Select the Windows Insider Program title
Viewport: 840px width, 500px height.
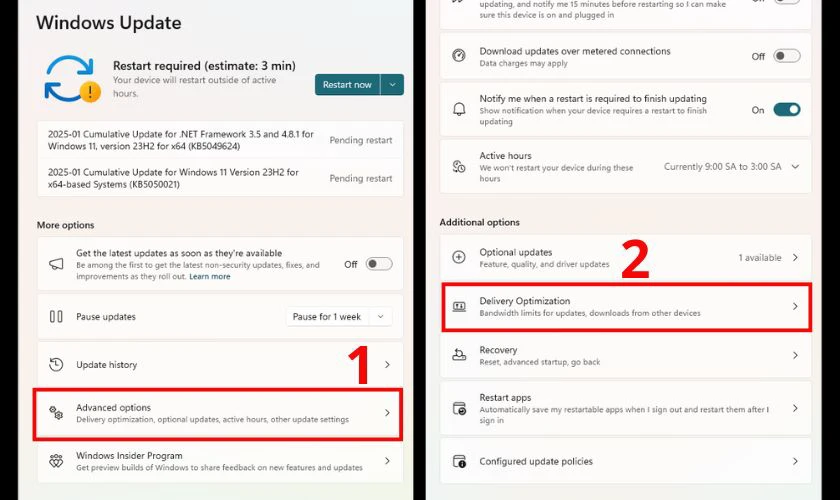coord(129,456)
